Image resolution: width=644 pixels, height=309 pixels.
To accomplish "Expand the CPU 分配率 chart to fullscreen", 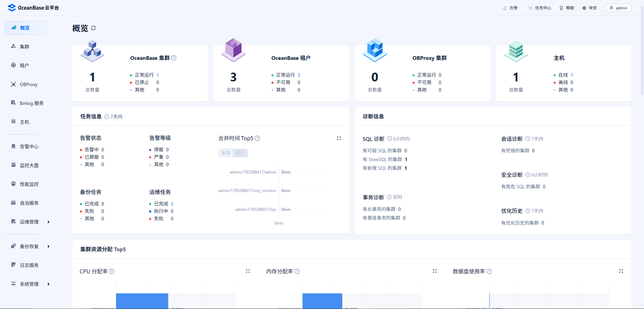I will 248,271.
